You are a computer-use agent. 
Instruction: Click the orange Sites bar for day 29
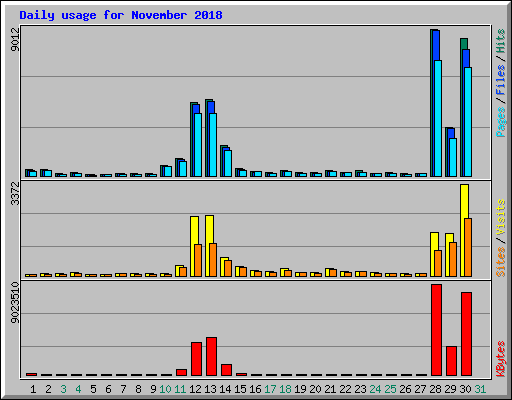pyautogui.click(x=453, y=259)
